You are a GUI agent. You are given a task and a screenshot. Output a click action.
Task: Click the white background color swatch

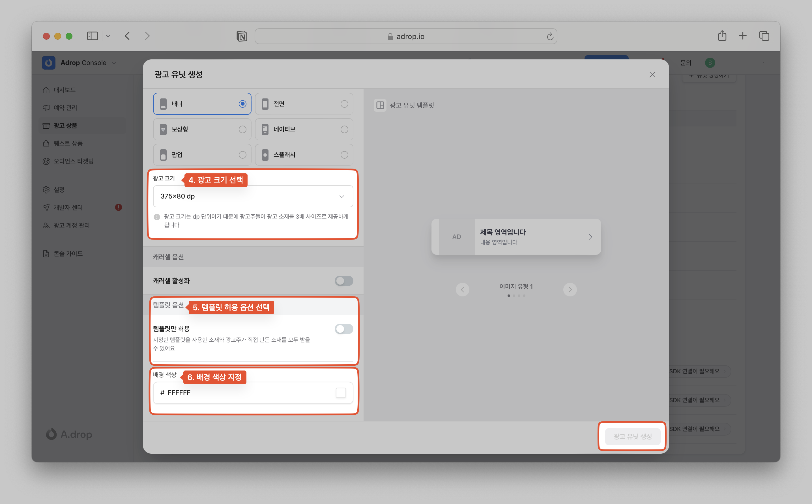pos(341,393)
